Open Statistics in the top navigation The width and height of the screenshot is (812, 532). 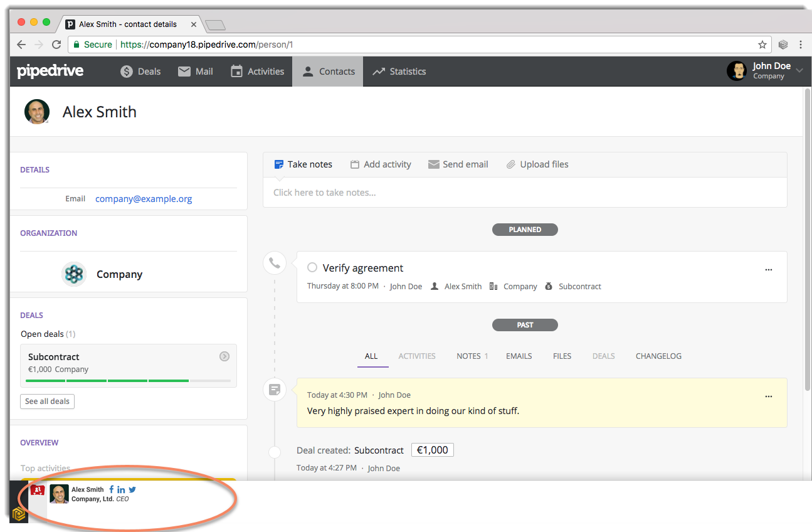tap(399, 72)
